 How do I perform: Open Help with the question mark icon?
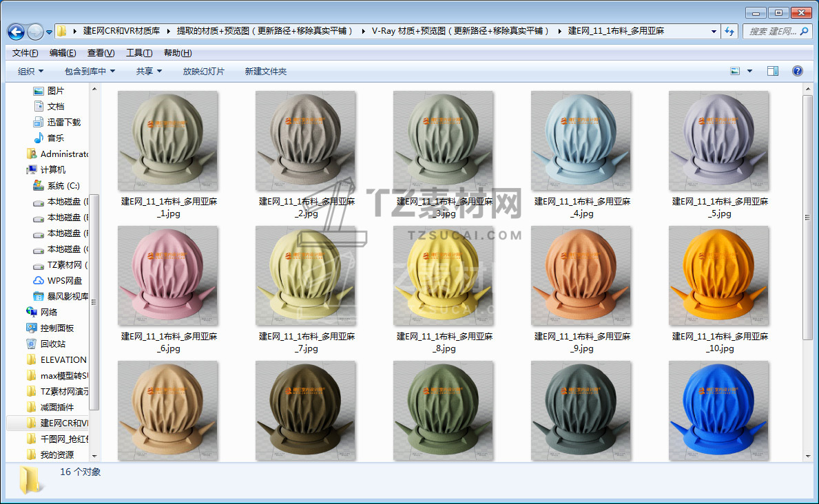[x=798, y=71]
